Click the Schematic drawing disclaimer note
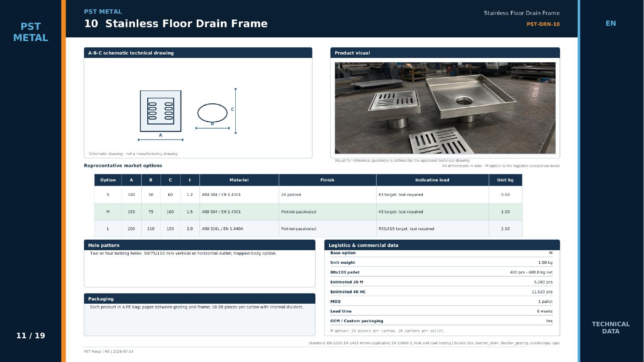 click(x=133, y=154)
